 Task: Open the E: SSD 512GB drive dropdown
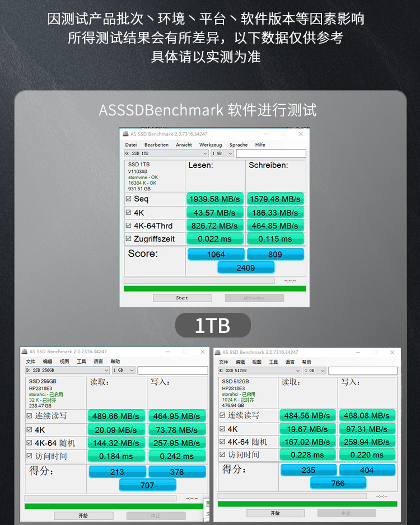coord(259,371)
